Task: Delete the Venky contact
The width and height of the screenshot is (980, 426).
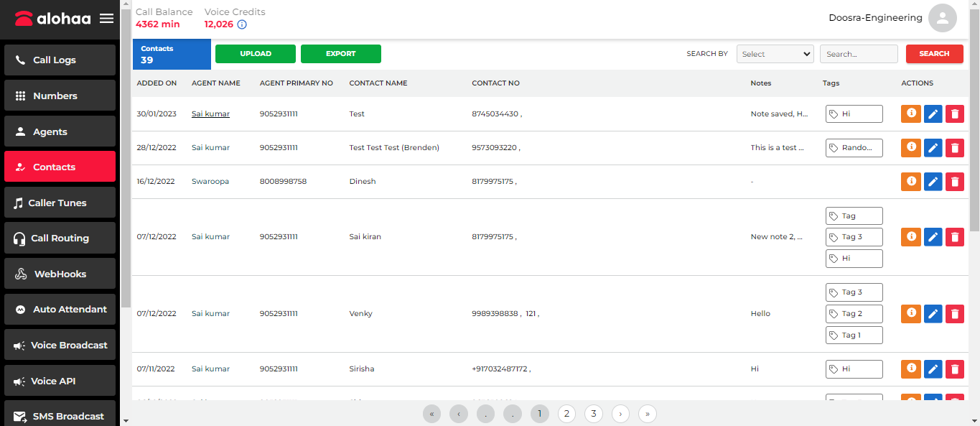Action: (x=955, y=313)
